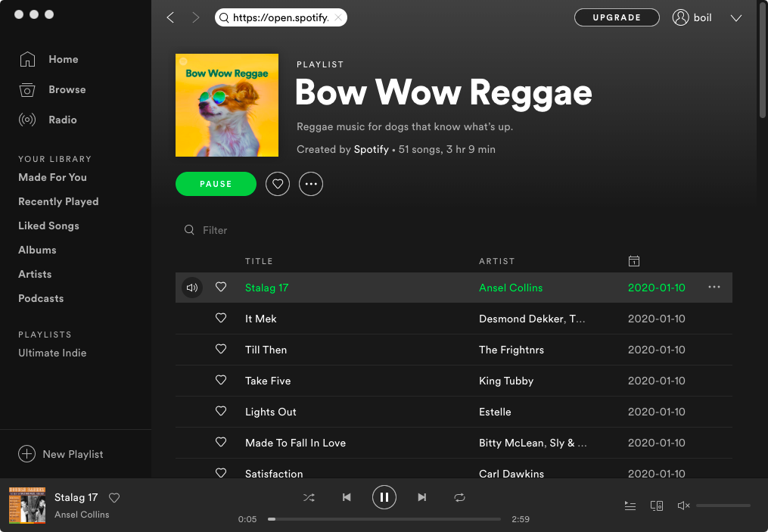Pause playback with the circular button
This screenshot has width=768, height=532.
point(384,498)
